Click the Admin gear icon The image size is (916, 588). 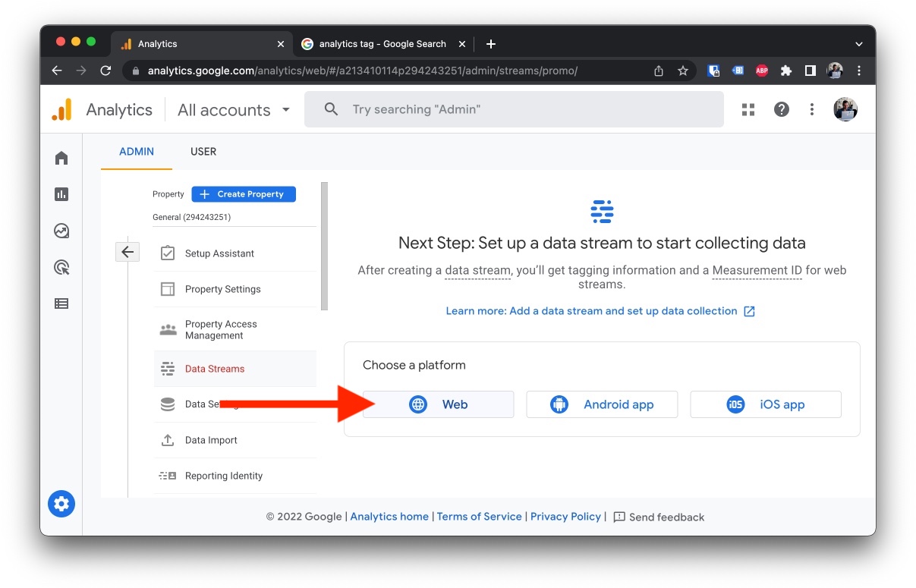[61, 504]
